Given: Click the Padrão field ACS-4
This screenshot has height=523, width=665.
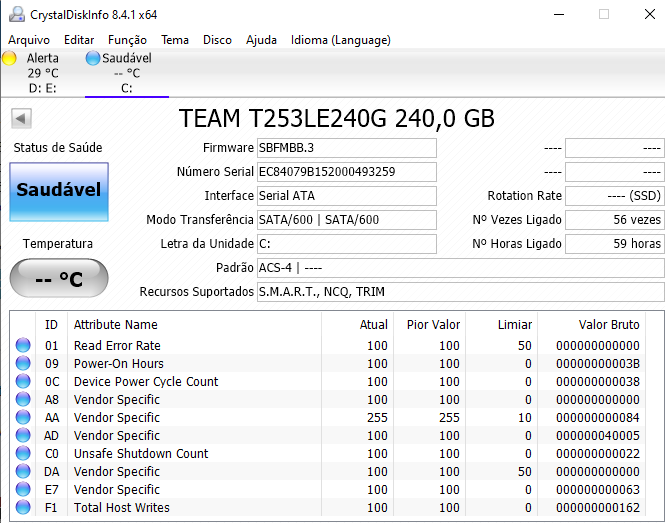Looking at the screenshot, I should [x=461, y=268].
